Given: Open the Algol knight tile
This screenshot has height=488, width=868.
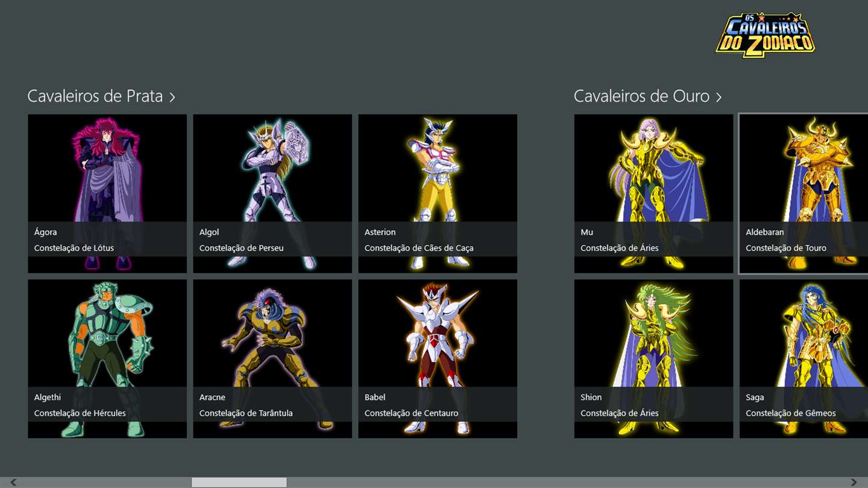Looking at the screenshot, I should point(272,193).
